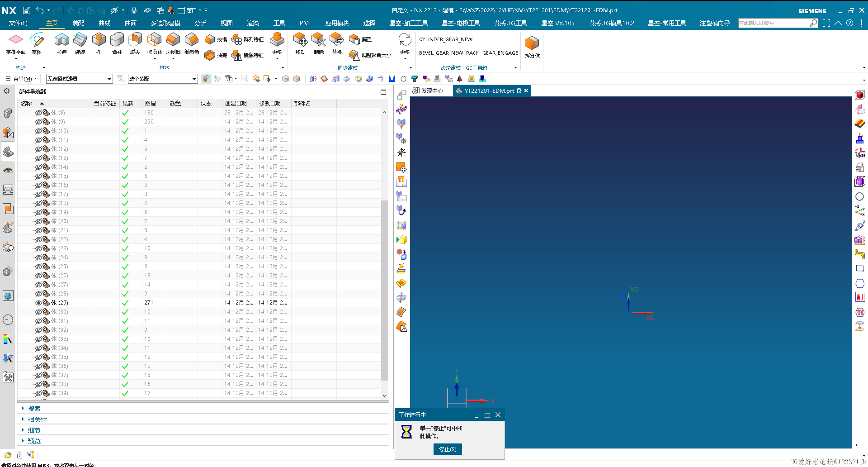Select the 拔模 (Draft) tool
Viewport: 868px width, 467px height.
216,39
